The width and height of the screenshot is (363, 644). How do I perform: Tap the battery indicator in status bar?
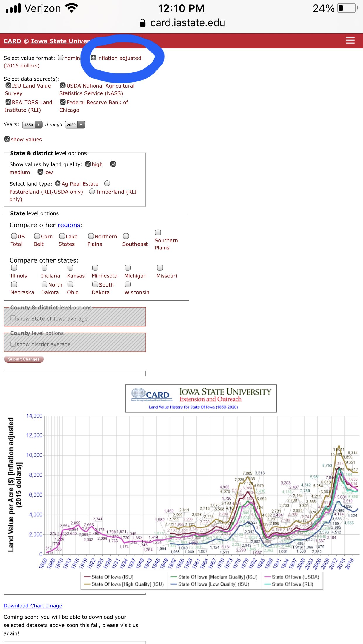pos(348,8)
